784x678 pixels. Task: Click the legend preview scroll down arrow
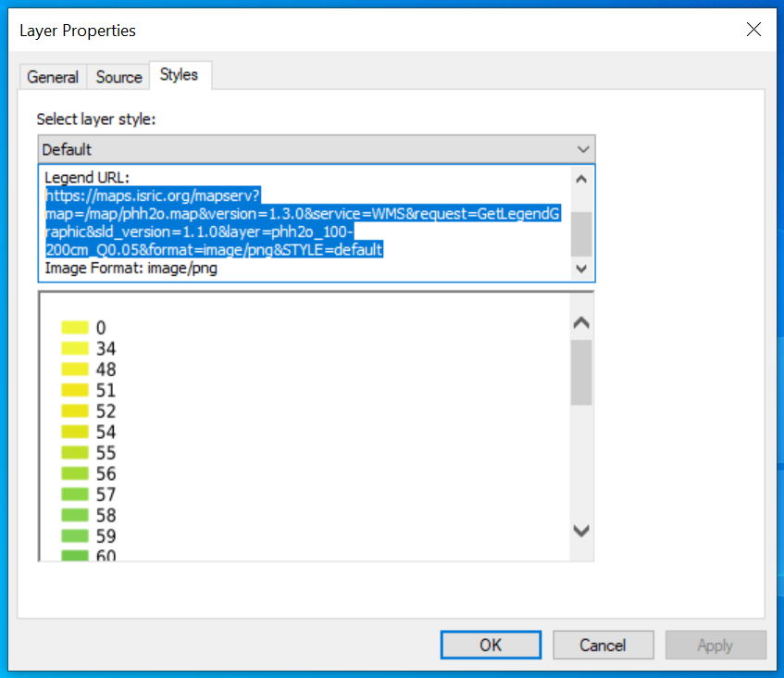(581, 531)
